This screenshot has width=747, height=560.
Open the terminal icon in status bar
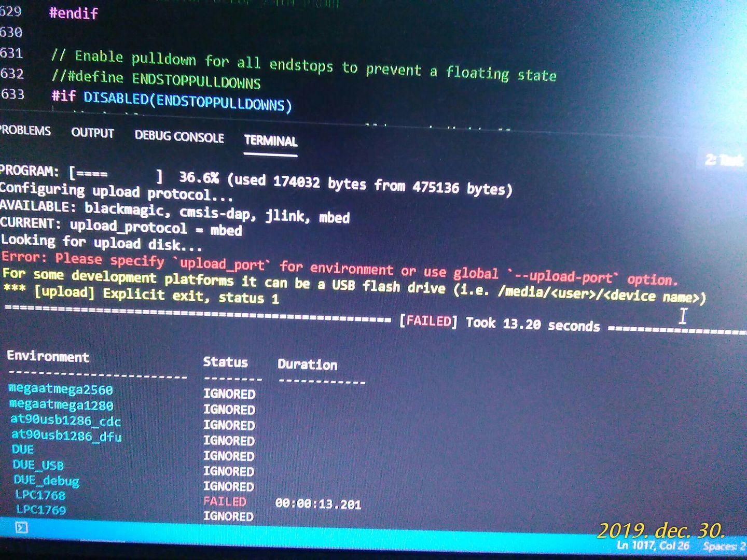coord(21,528)
